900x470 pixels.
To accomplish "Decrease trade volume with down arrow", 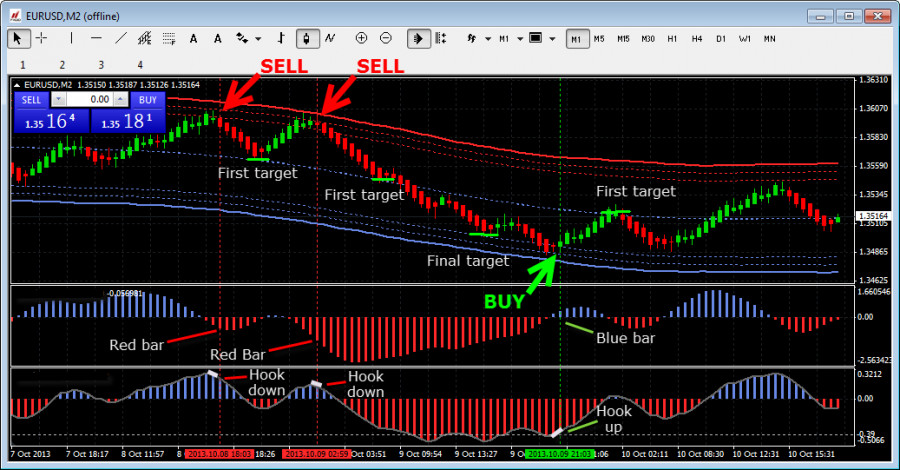I will 58,100.
